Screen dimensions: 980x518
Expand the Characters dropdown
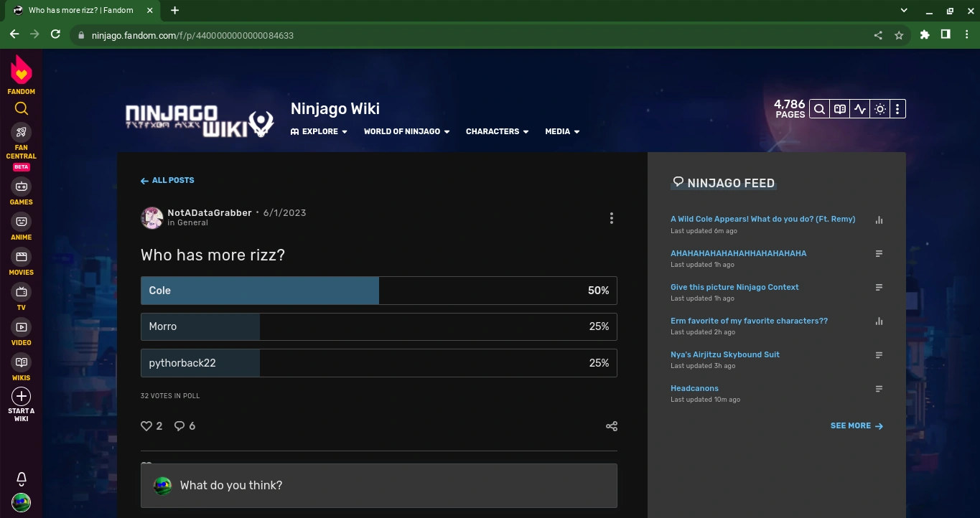coord(497,132)
